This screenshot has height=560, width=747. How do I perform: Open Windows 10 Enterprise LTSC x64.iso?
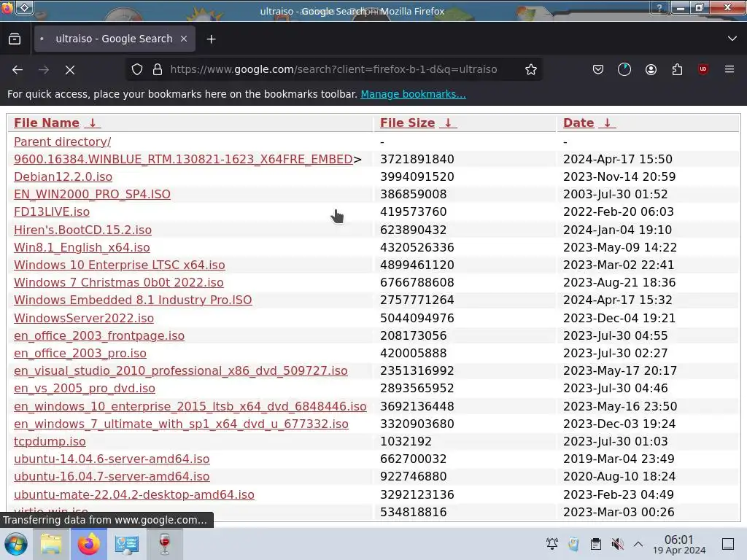click(x=119, y=265)
